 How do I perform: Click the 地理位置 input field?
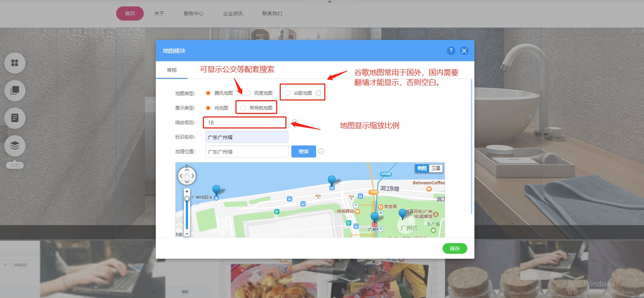tap(247, 151)
